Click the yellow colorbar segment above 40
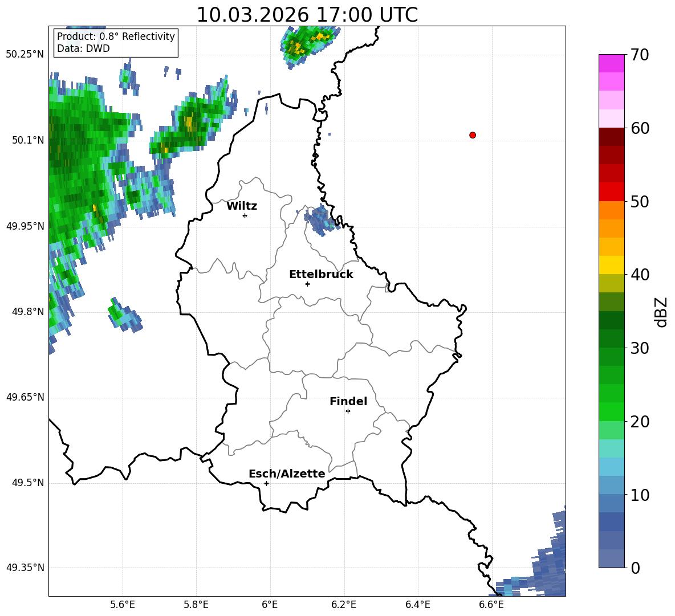Image resolution: width=675 pixels, height=616 pixels. point(611,265)
